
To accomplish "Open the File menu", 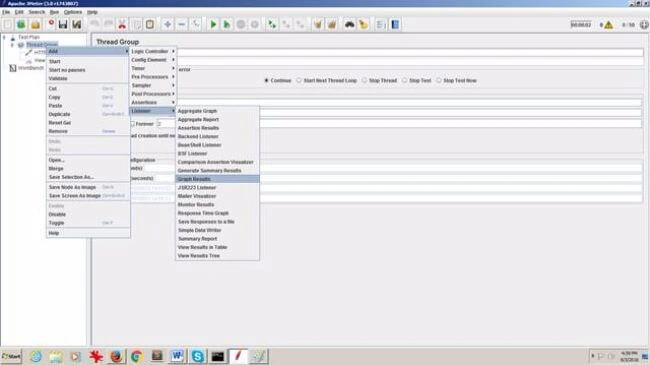I will [x=6, y=12].
